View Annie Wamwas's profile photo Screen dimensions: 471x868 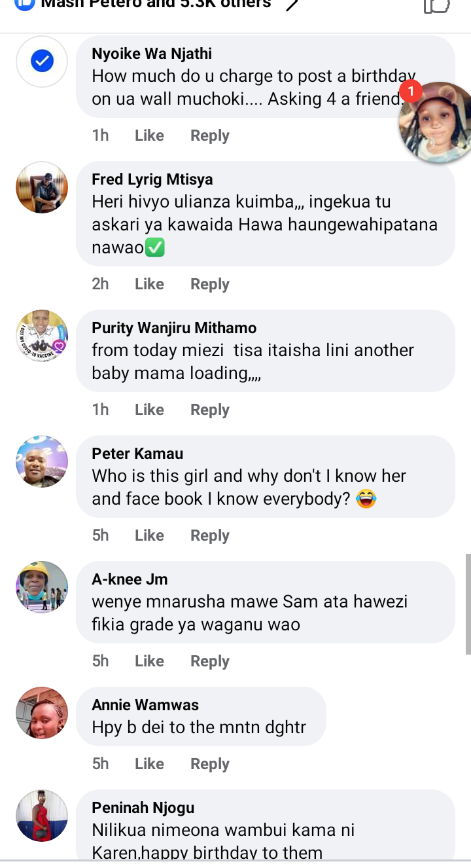[x=42, y=713]
